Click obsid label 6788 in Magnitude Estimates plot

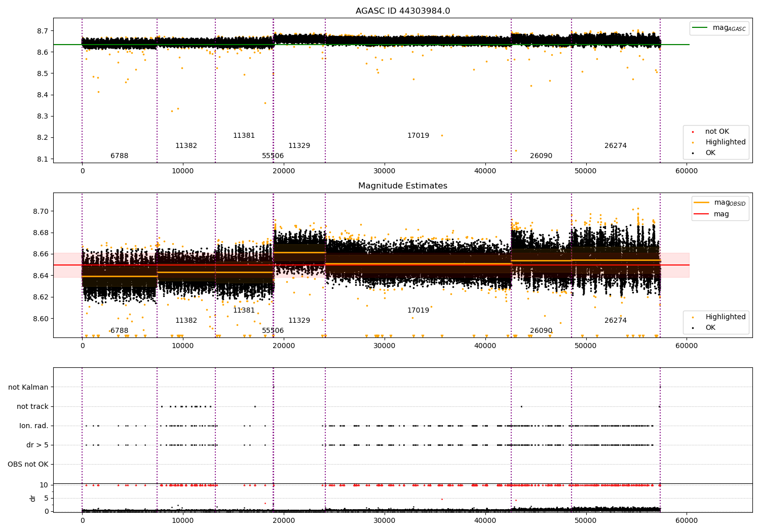point(120,331)
